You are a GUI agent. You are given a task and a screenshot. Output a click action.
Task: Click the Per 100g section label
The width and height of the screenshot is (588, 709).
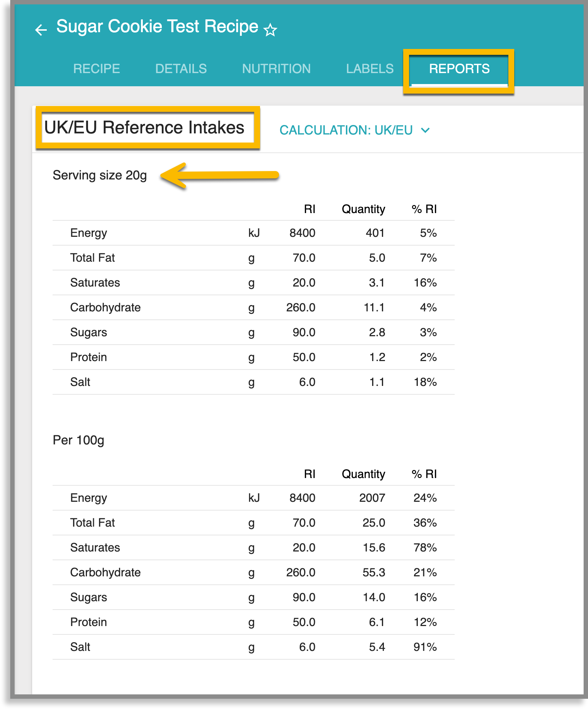(x=79, y=440)
